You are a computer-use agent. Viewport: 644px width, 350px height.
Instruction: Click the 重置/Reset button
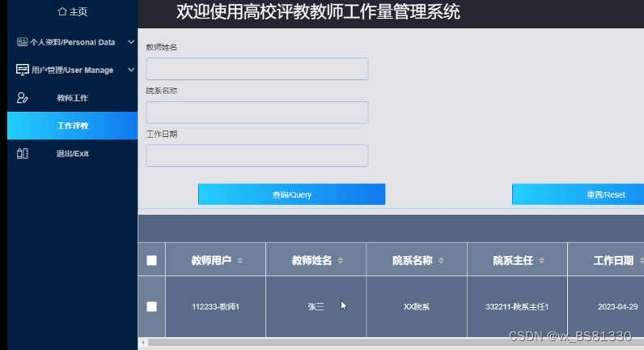(578, 194)
